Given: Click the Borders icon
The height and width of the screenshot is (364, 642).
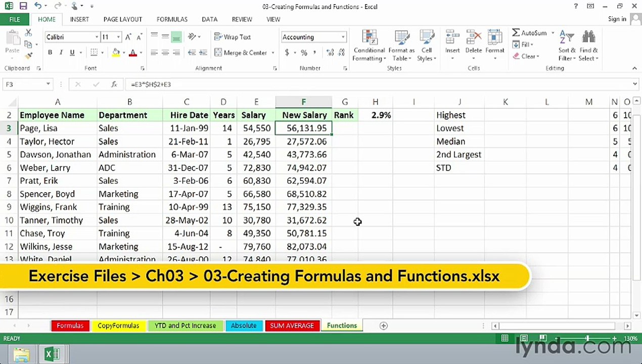Looking at the screenshot, I should pyautogui.click(x=94, y=53).
